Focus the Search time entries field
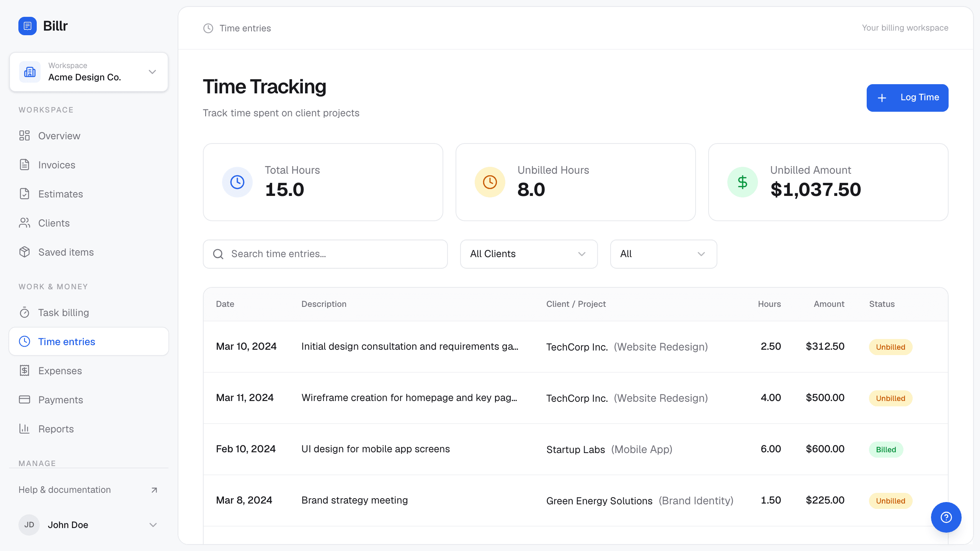This screenshot has height=551, width=980. 325,254
